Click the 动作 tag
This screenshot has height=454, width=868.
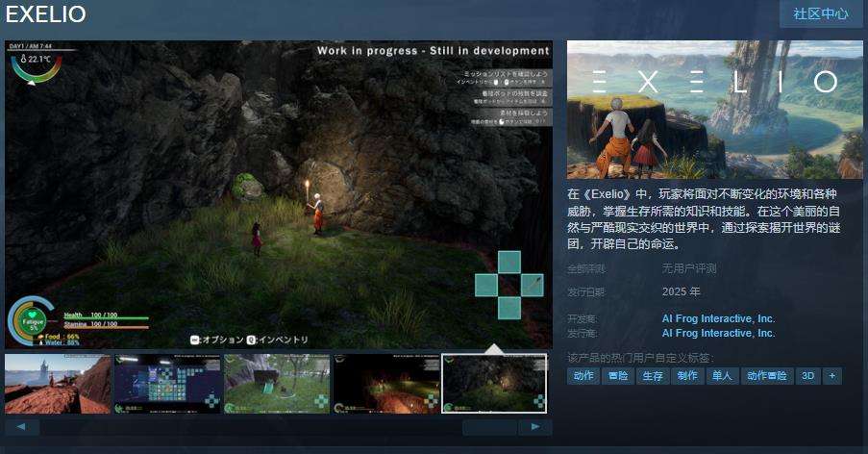(583, 375)
